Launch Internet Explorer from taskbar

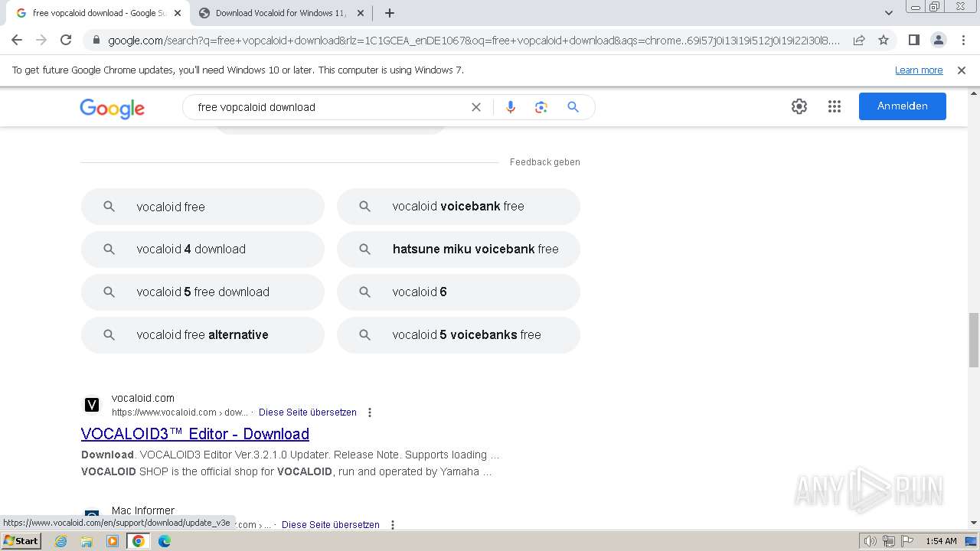tap(61, 541)
